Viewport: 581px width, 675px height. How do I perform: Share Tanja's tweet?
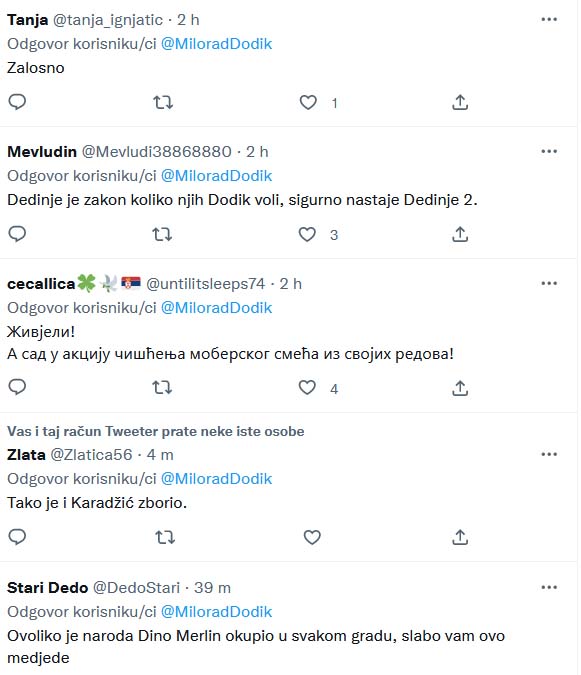click(x=460, y=102)
